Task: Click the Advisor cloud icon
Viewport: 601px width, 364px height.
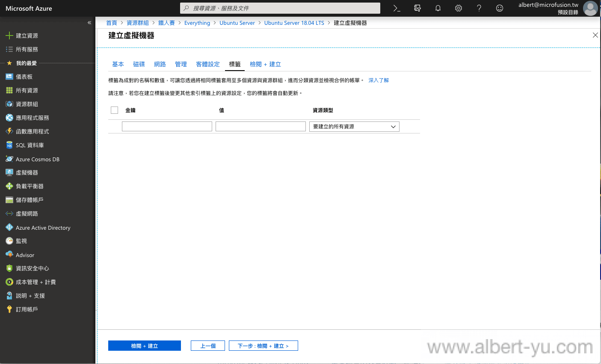Action: point(9,255)
